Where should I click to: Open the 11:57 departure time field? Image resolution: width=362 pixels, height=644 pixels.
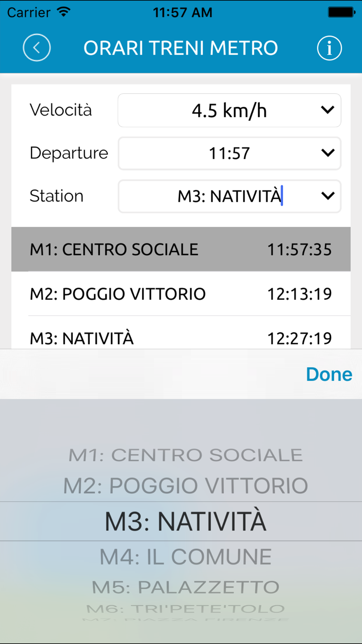click(x=230, y=153)
